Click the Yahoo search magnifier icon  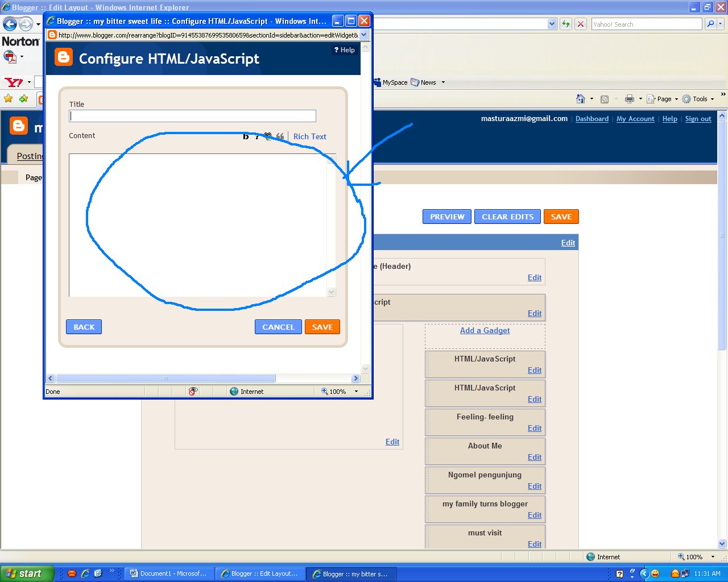tap(710, 24)
